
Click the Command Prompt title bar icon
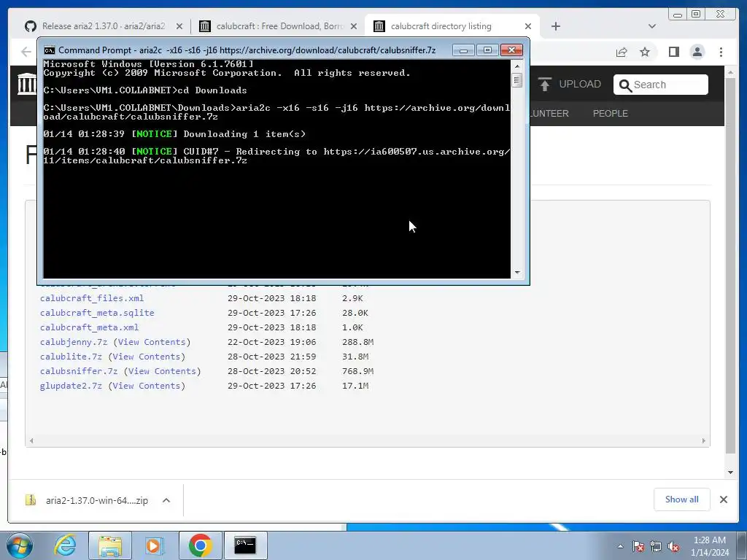pyautogui.click(x=49, y=50)
